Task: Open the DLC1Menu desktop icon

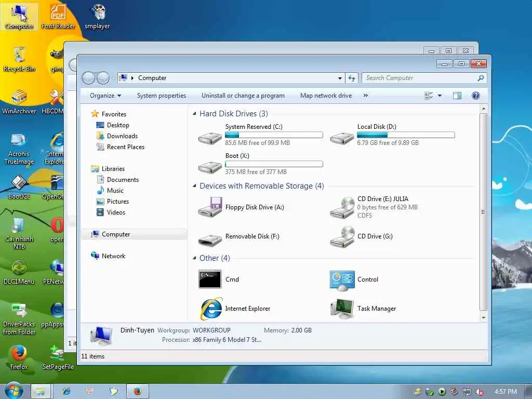Action: click(x=19, y=272)
